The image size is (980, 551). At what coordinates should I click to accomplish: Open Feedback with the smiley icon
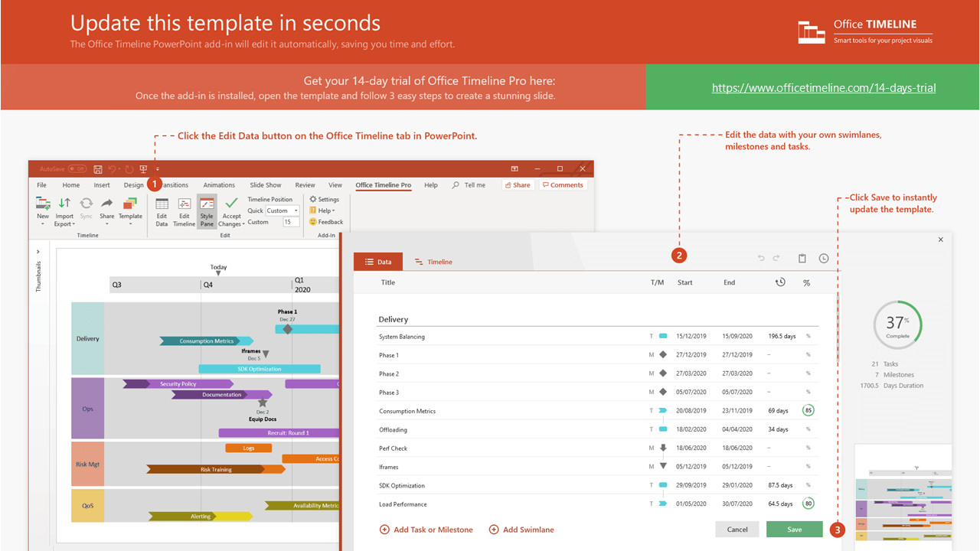click(326, 222)
